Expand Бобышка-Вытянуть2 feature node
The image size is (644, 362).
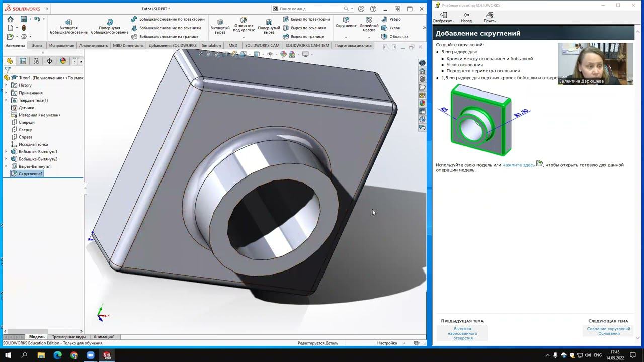coord(6,159)
